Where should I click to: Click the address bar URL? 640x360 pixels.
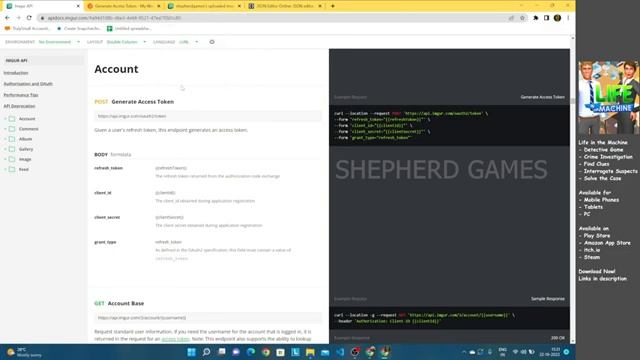coord(114,18)
